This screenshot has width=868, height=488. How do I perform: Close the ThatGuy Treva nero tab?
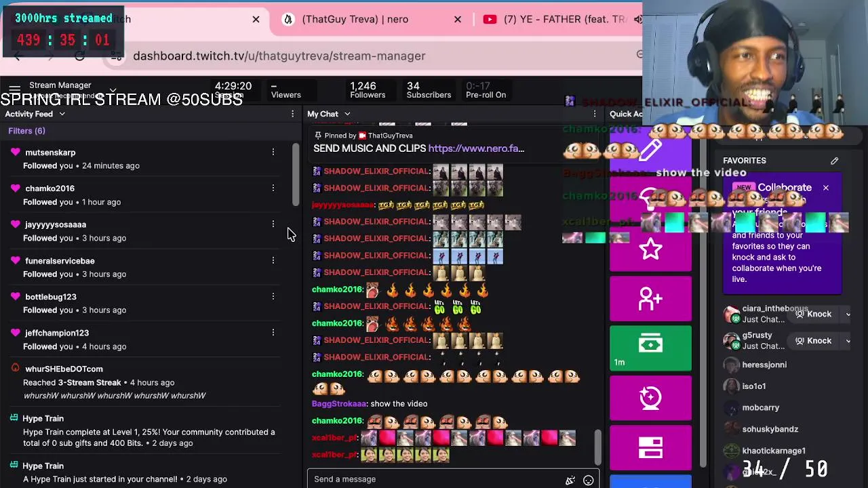click(x=458, y=19)
